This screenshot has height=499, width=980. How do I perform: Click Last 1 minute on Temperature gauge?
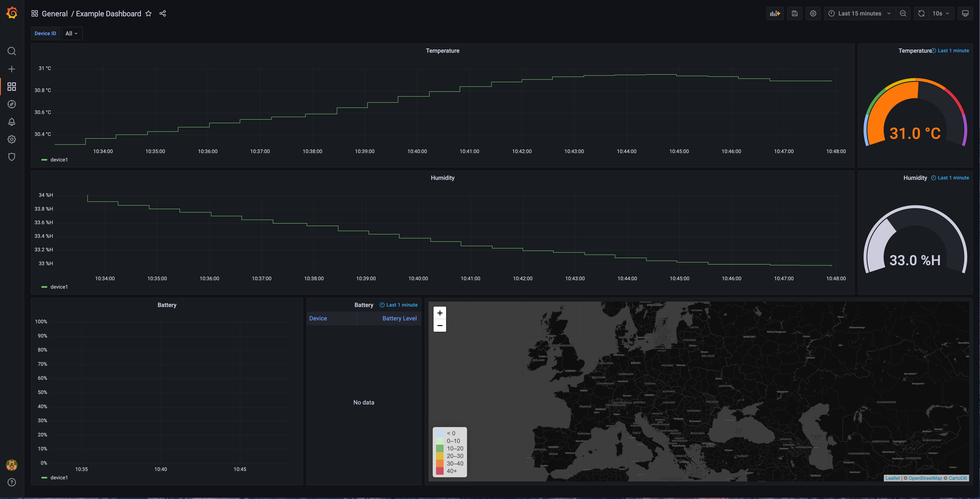[x=950, y=51]
